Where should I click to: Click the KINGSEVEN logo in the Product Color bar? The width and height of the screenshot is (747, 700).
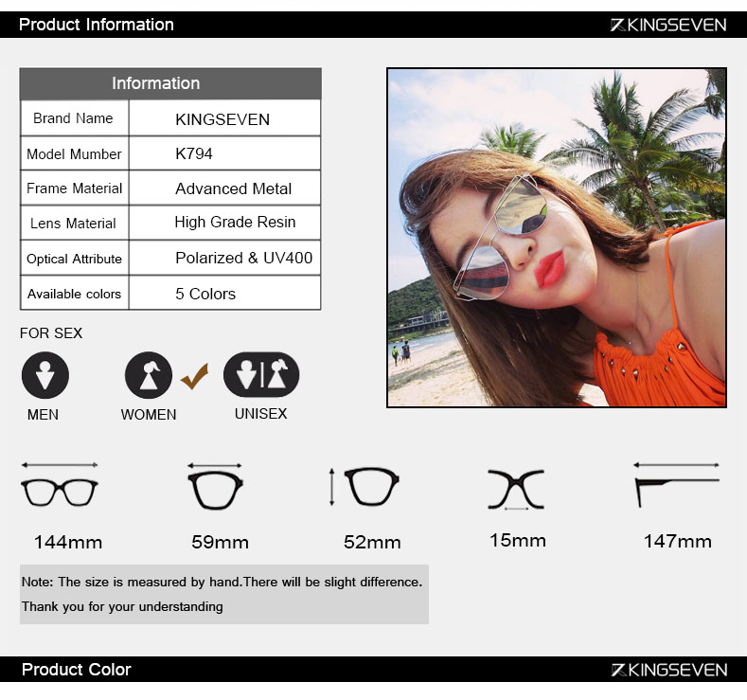coord(668,670)
